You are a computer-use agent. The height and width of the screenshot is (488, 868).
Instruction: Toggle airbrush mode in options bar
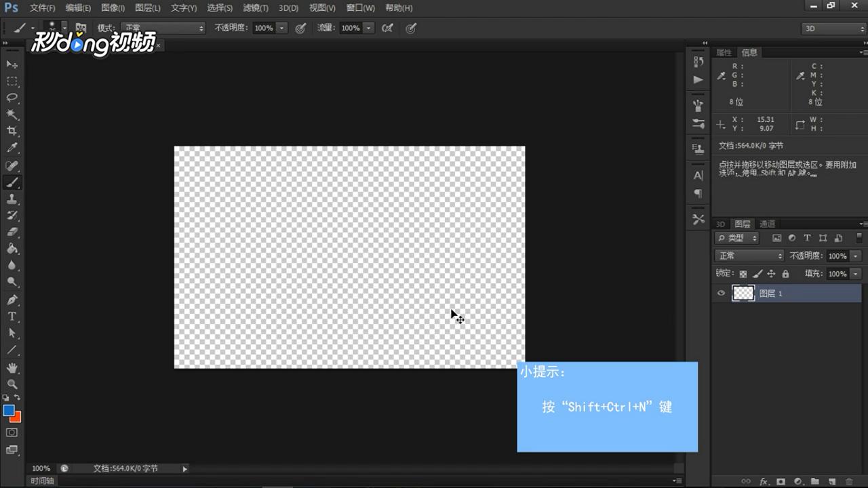(x=387, y=28)
